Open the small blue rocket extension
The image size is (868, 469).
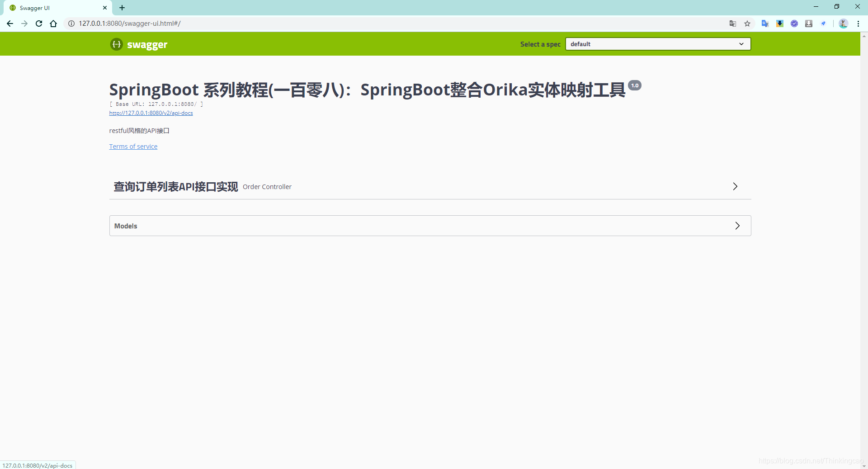tap(823, 24)
